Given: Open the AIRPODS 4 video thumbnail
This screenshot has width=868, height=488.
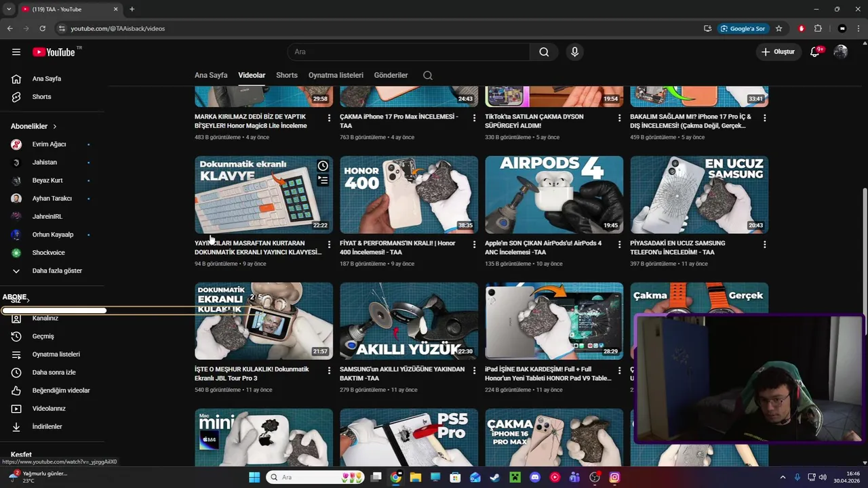Looking at the screenshot, I should [x=554, y=195].
